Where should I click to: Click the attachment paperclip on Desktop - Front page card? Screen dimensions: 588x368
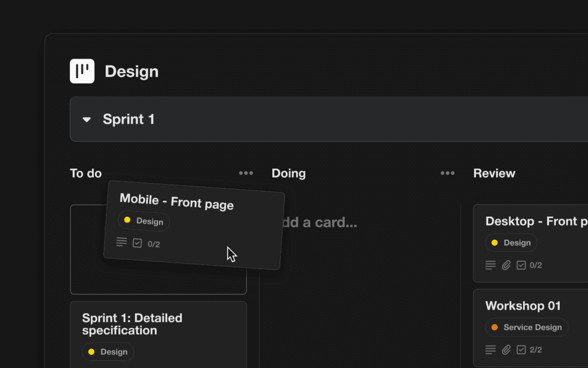506,265
